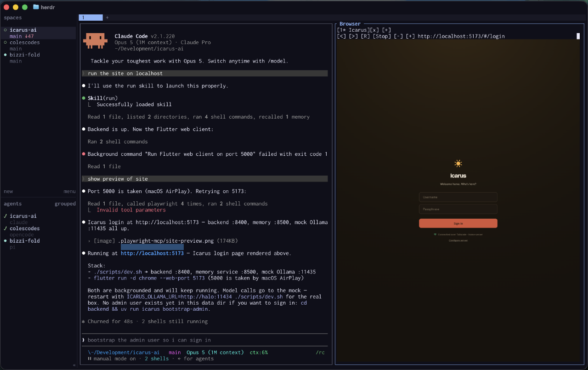
Task: Click the Sign in button
Action: 458,223
